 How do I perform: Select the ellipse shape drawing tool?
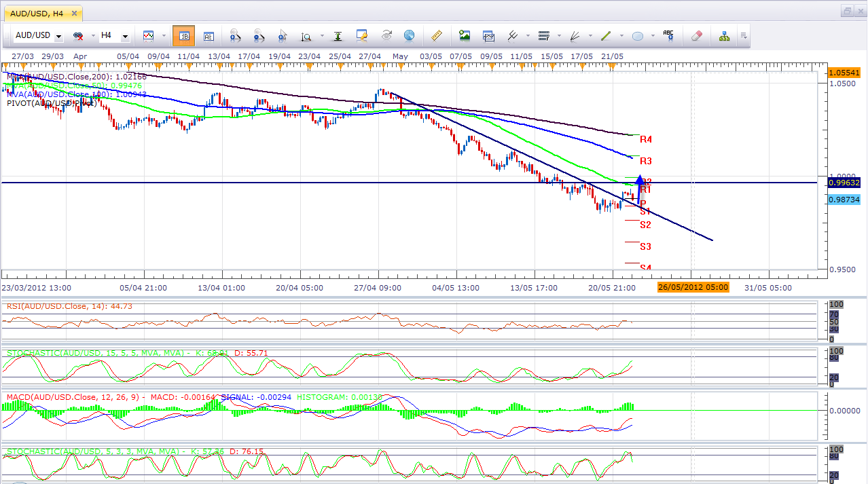click(x=638, y=35)
